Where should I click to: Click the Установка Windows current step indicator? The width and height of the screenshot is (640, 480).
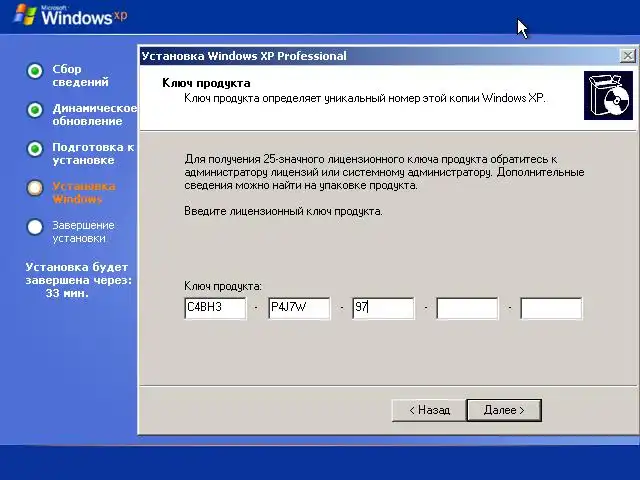pos(35,188)
